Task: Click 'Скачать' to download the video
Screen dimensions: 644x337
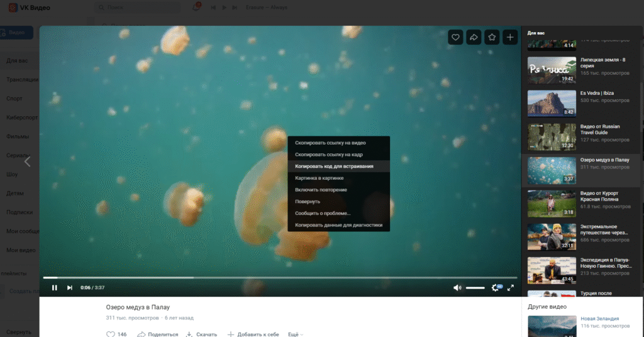Action: [202, 334]
